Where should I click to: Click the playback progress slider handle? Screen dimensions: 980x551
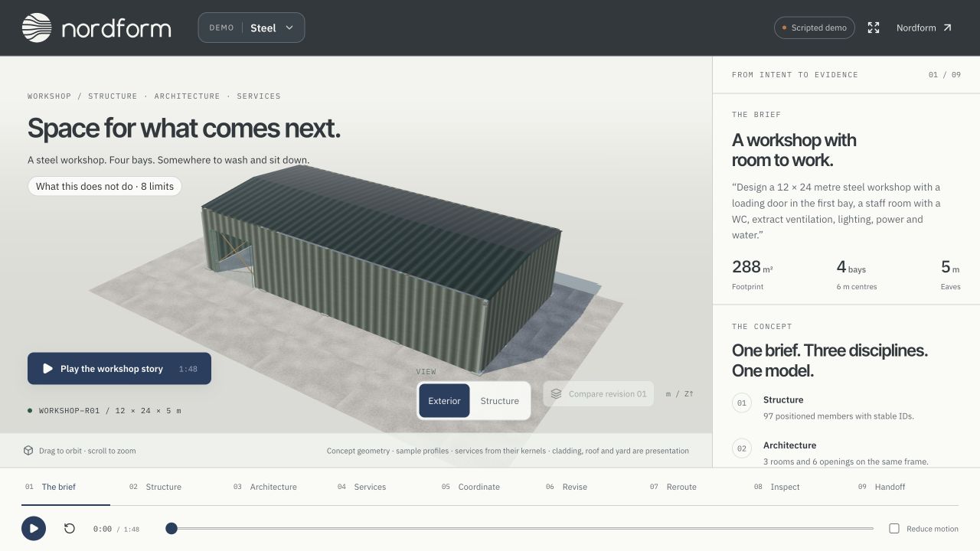(x=171, y=529)
